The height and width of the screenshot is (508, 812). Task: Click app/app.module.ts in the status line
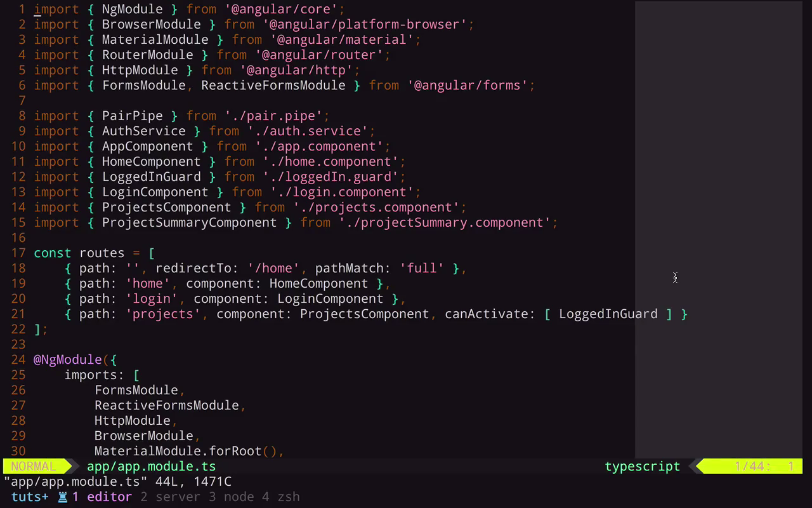click(x=152, y=466)
